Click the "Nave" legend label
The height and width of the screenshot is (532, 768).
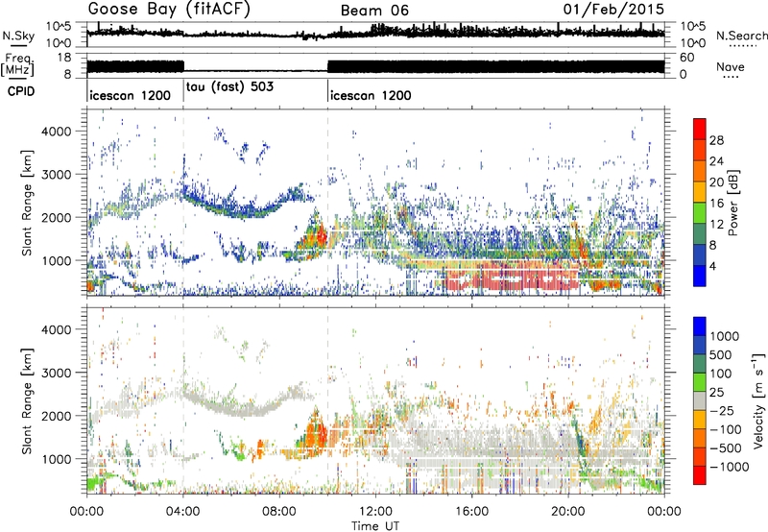(x=731, y=66)
